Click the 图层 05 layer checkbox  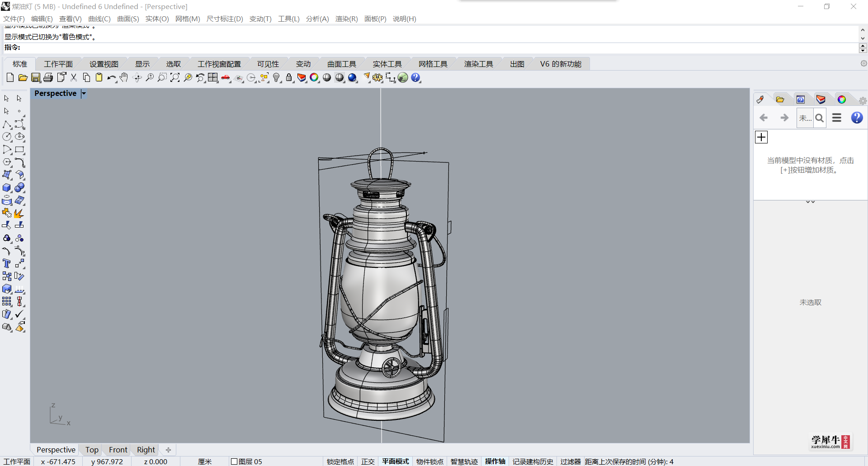[x=234, y=461]
